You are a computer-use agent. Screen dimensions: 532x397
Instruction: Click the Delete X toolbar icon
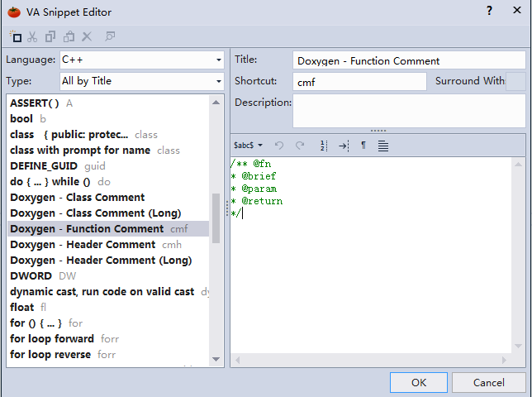[87, 36]
